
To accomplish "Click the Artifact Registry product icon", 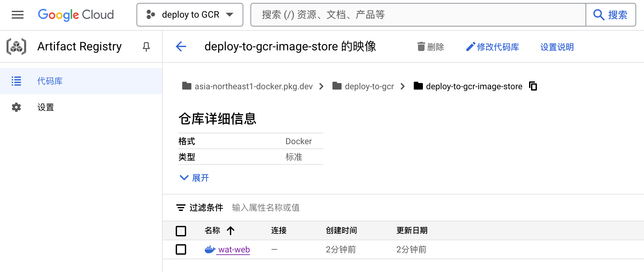I will 16,46.
